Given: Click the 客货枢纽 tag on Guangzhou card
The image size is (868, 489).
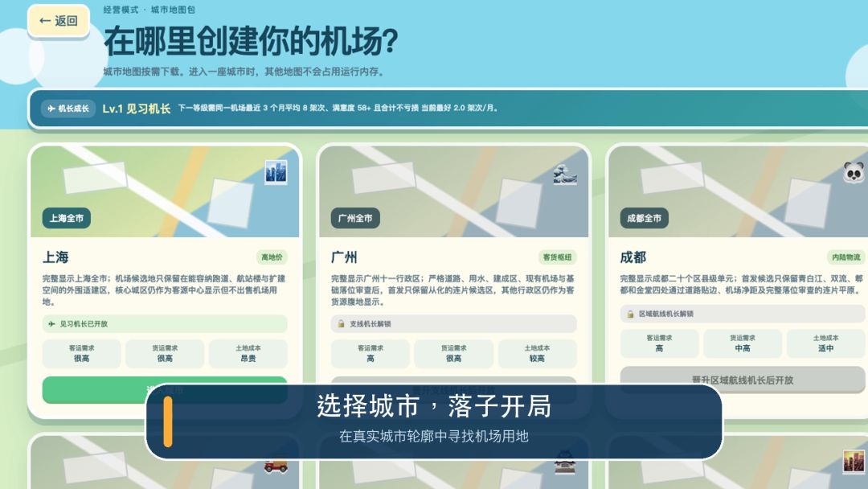Looking at the screenshot, I should coord(557,257).
